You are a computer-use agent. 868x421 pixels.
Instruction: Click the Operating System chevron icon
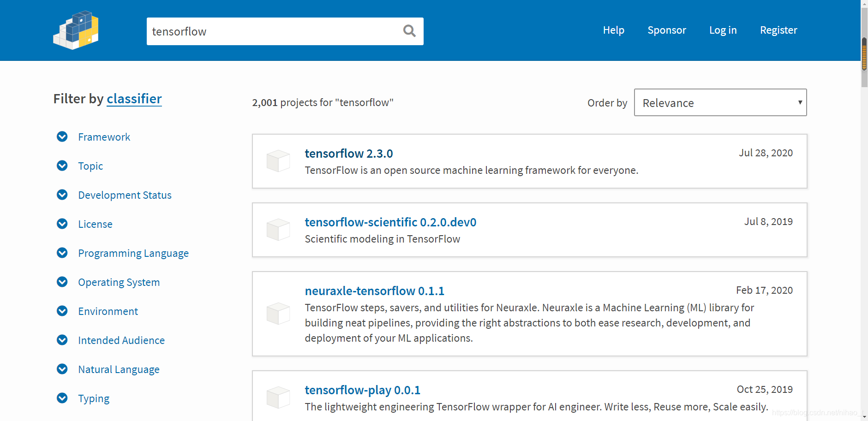coord(62,282)
